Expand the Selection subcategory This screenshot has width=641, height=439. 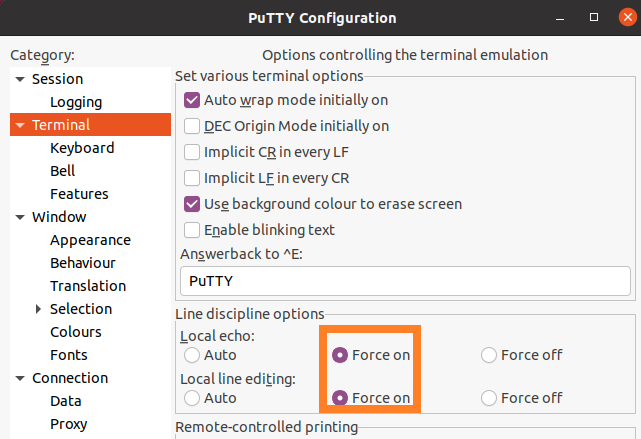coord(39,309)
